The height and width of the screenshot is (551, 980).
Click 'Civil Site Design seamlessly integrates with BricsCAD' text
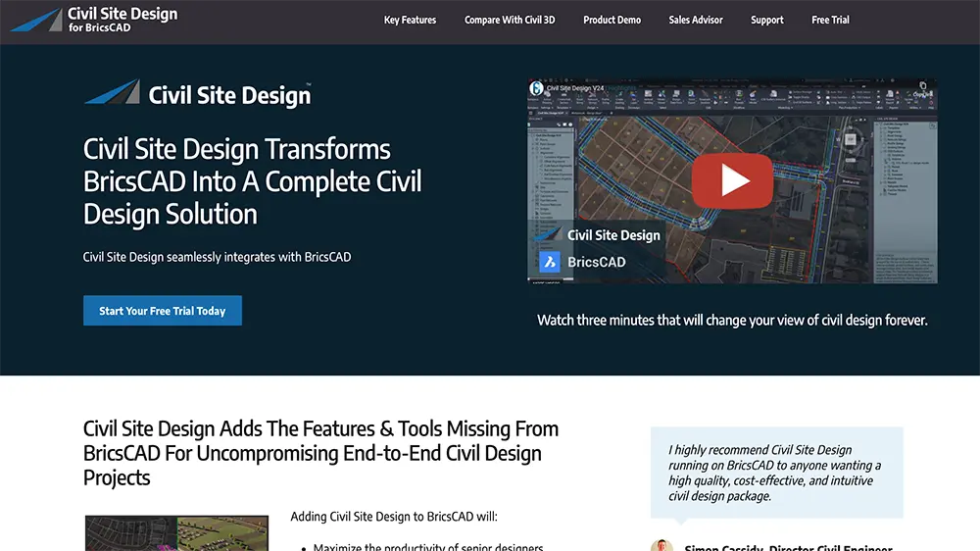click(x=217, y=257)
